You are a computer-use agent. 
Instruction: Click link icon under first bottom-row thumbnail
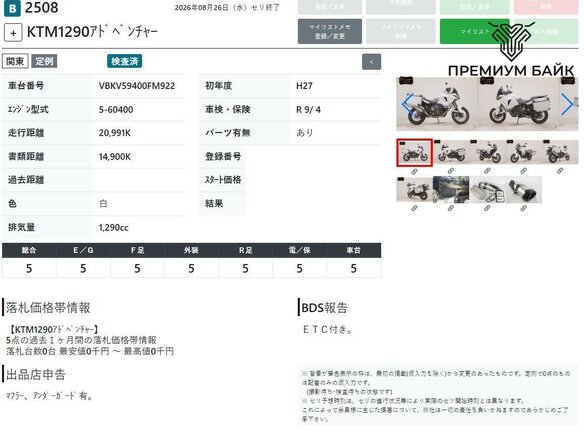pos(414,209)
